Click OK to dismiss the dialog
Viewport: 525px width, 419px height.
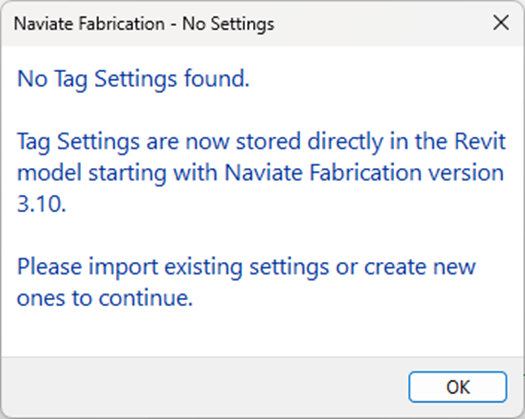[x=457, y=387]
